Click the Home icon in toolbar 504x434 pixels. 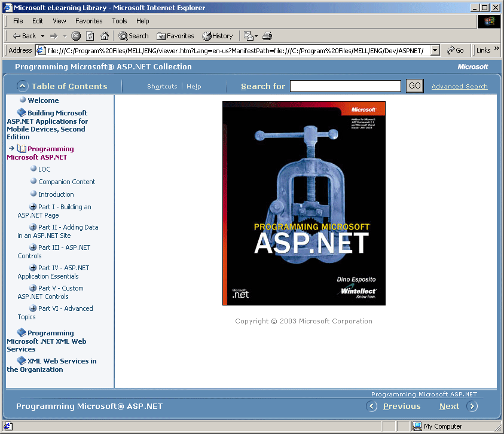[x=105, y=36]
